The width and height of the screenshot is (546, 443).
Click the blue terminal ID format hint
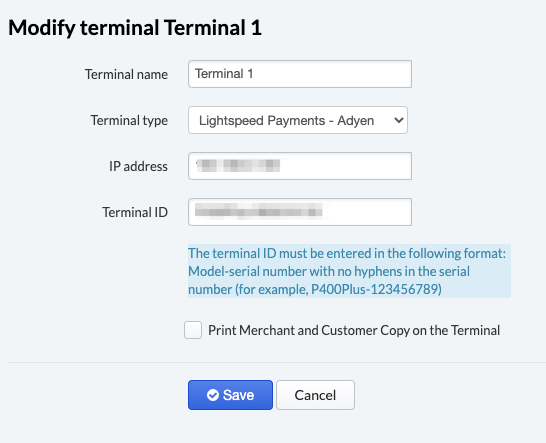pos(349,271)
